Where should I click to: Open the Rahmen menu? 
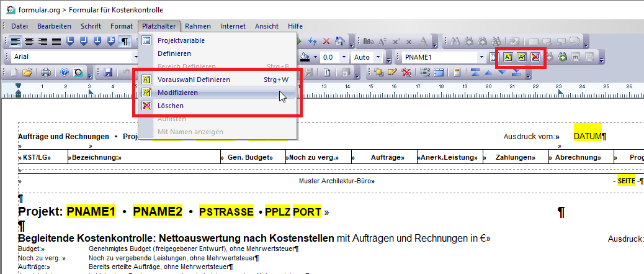pos(197,26)
